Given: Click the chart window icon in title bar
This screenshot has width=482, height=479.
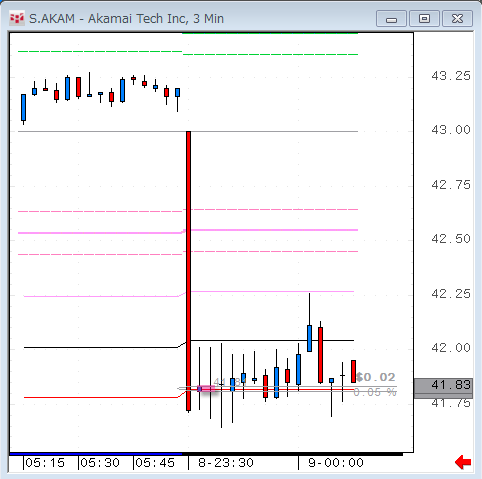Looking at the screenshot, I should (x=17, y=18).
